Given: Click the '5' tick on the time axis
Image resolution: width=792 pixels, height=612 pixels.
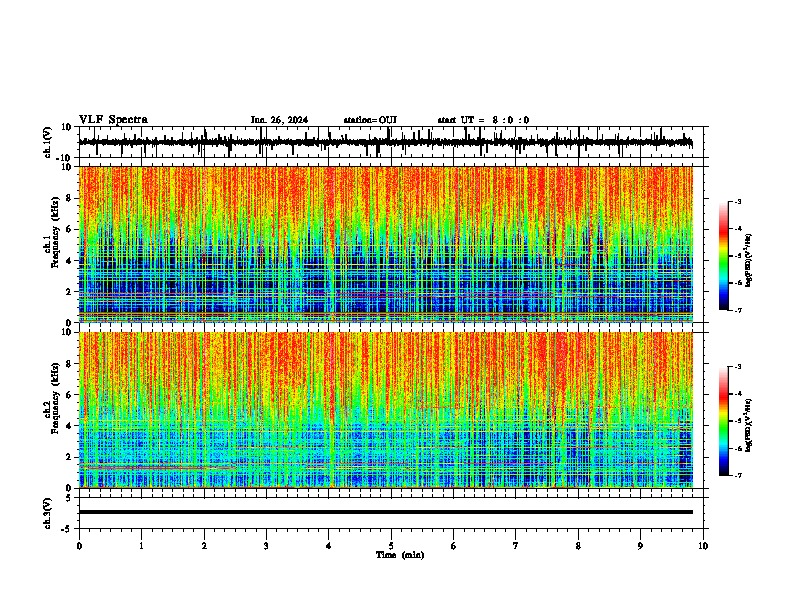Looking at the screenshot, I should (391, 546).
